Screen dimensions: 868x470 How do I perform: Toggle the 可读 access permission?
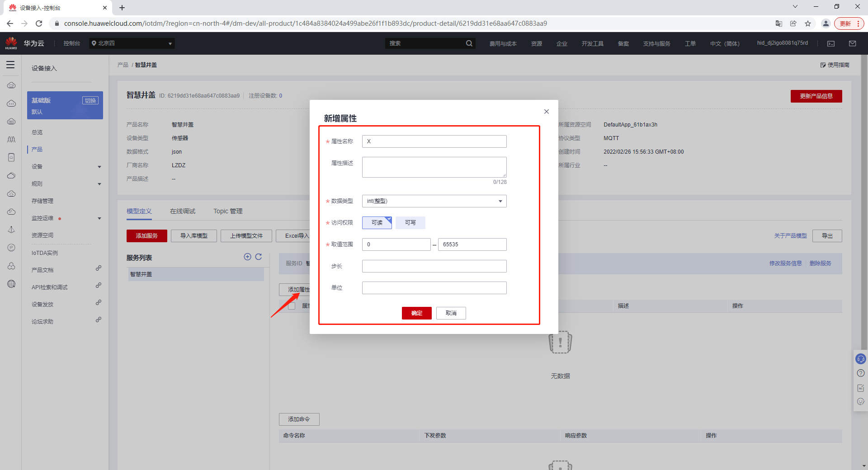pyautogui.click(x=377, y=223)
